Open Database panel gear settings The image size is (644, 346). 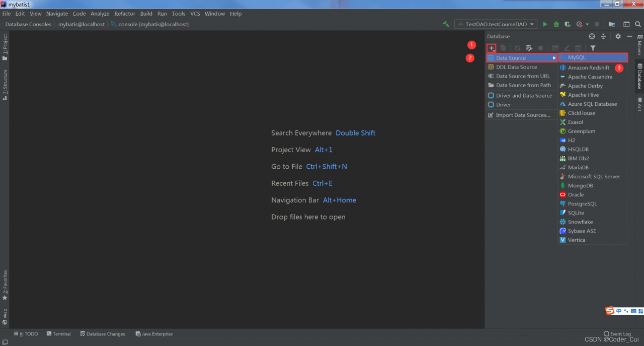click(x=618, y=36)
